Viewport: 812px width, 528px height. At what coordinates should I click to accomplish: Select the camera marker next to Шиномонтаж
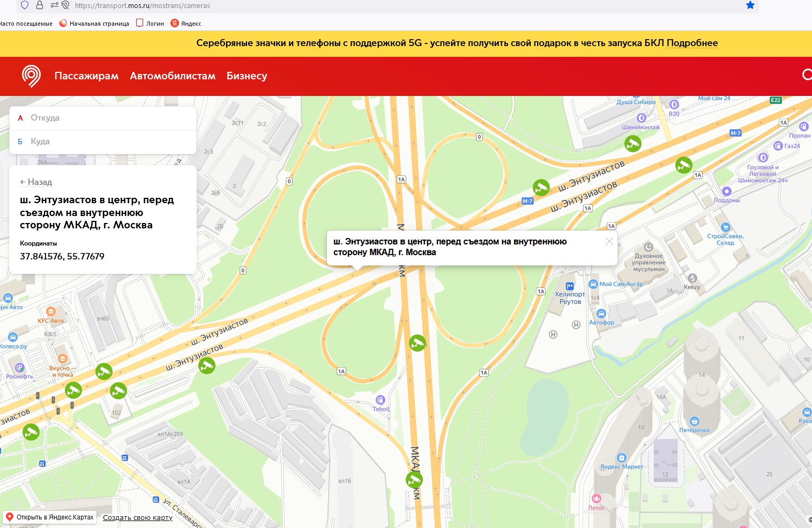click(x=632, y=144)
